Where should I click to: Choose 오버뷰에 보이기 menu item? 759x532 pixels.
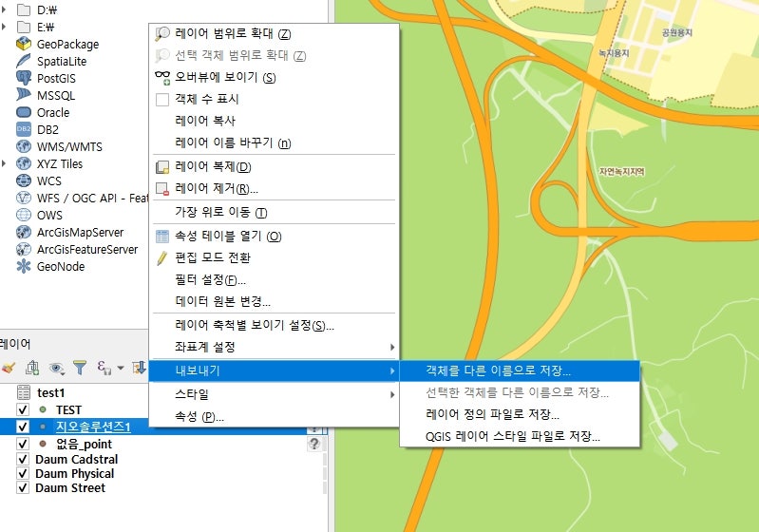point(274,77)
